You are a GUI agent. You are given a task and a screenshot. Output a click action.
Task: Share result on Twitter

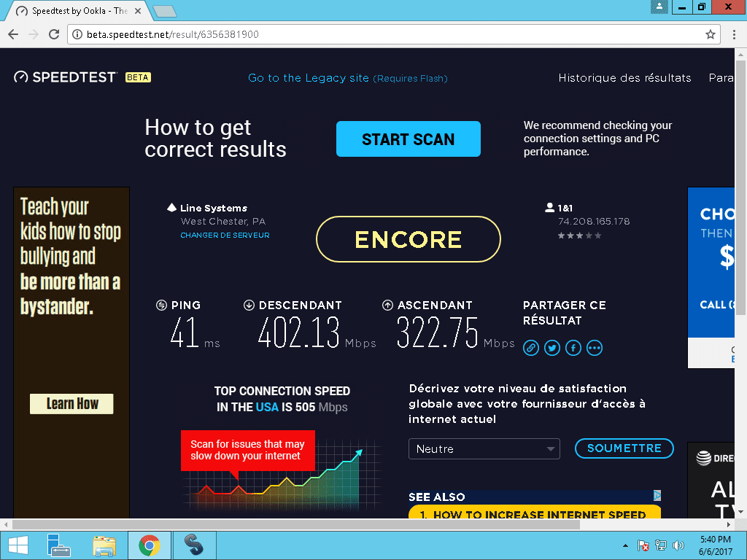(552, 348)
